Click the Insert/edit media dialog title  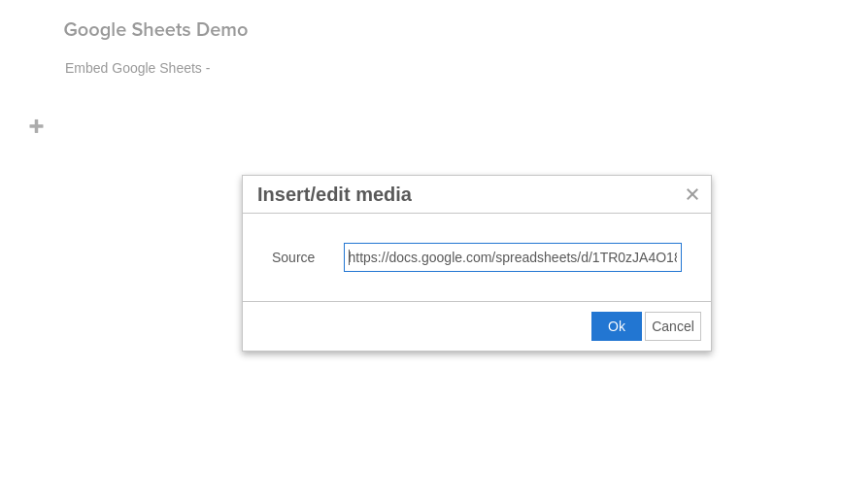[x=334, y=194]
